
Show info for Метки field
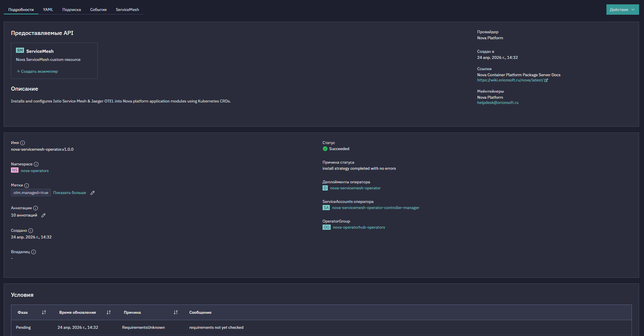pos(27,186)
